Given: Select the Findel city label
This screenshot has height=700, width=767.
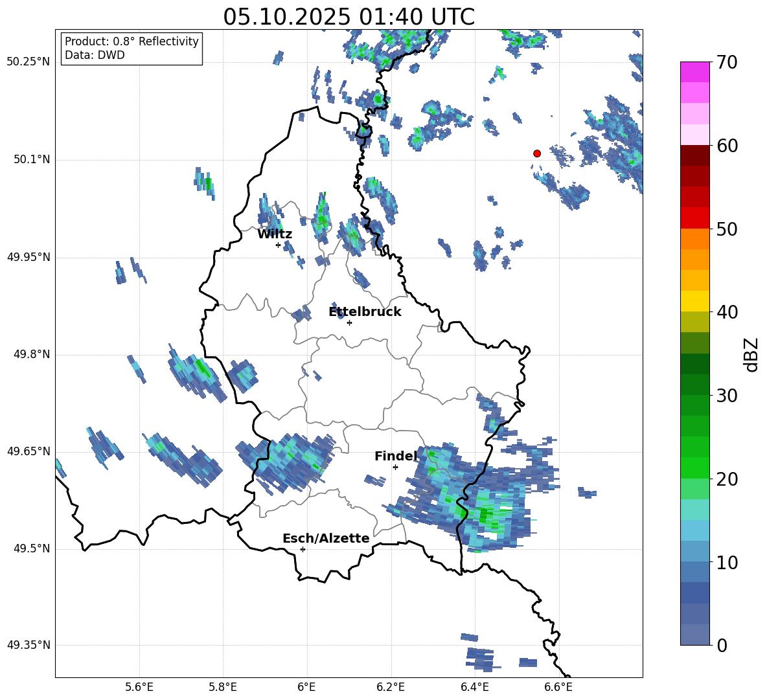Looking at the screenshot, I should [395, 457].
